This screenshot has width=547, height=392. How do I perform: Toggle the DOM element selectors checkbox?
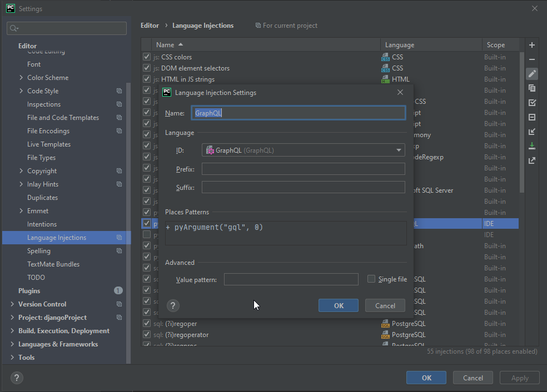[146, 68]
